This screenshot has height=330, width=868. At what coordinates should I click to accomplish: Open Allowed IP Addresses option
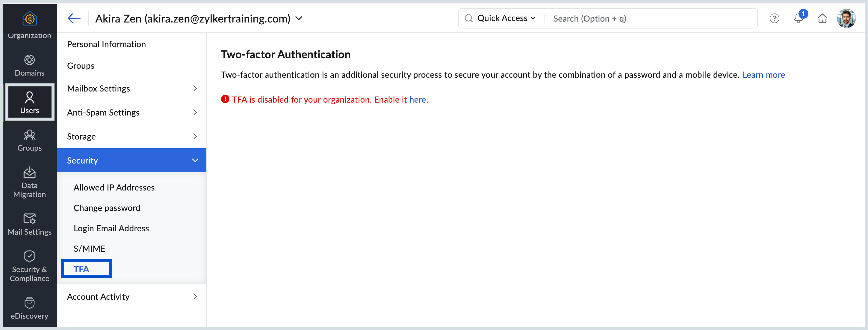click(x=114, y=187)
